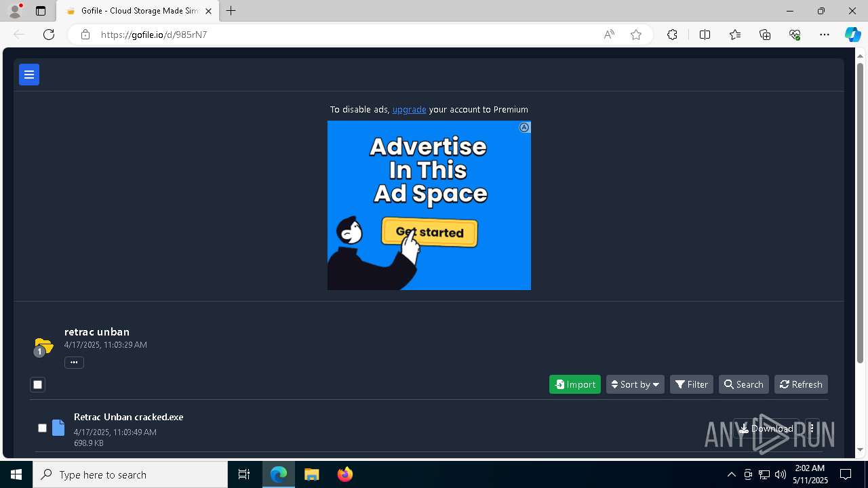Click the taskbar search box
This screenshot has width=868, height=488.
[130, 474]
